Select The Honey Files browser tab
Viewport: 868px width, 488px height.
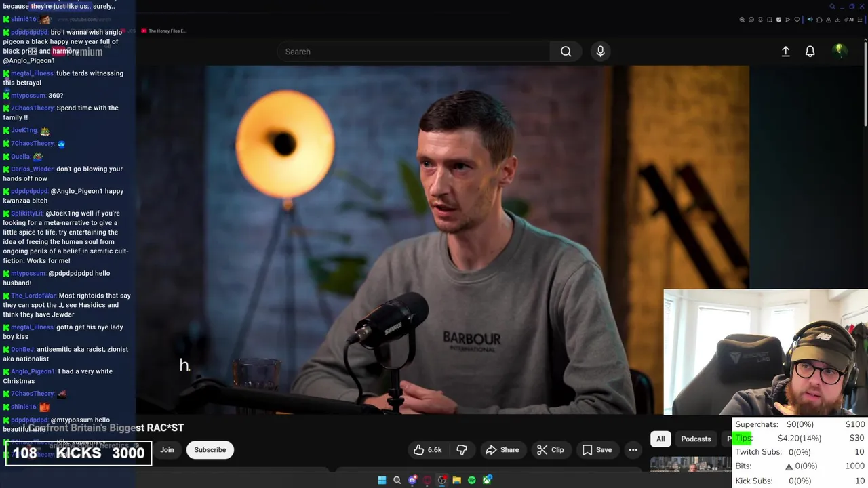pos(163,30)
